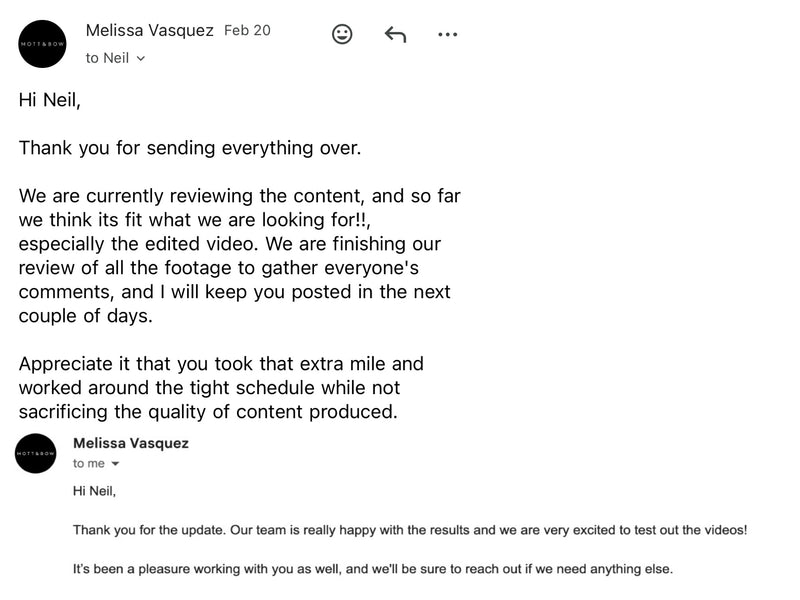Open Melissa Vasquez's name in the top email
800x600 pixels.
tap(149, 30)
